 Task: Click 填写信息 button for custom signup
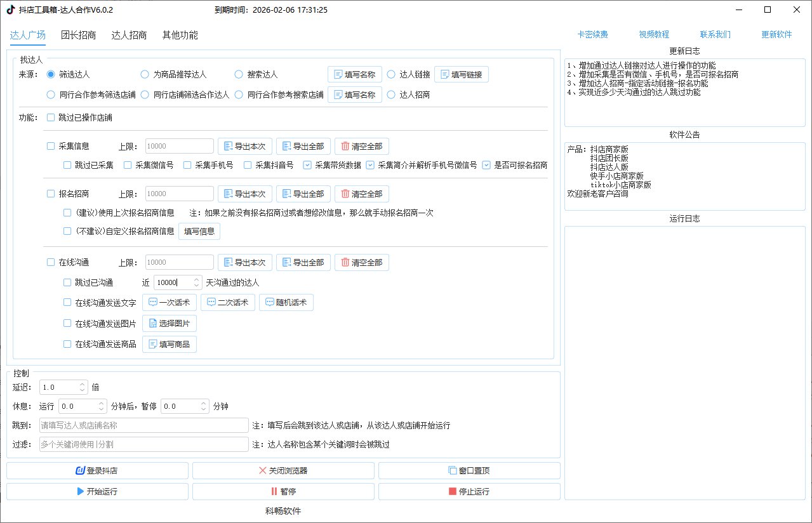click(199, 231)
